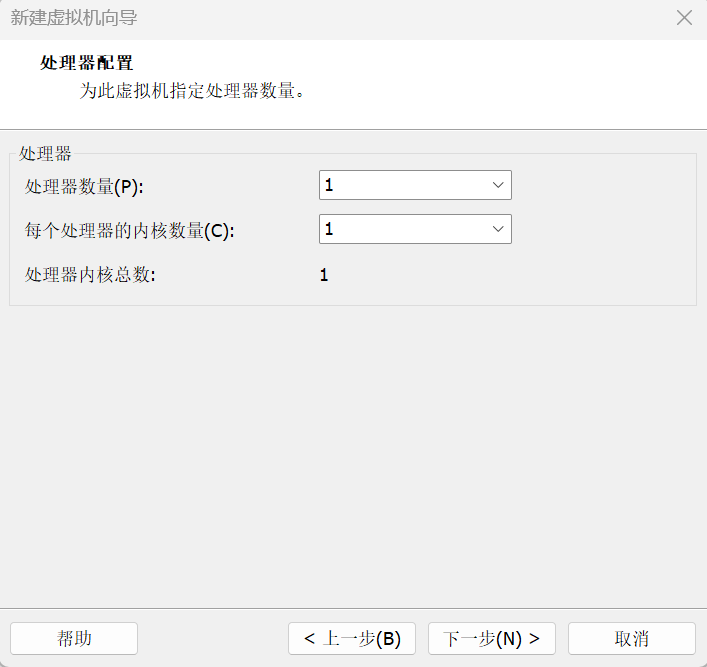Screen dimensions: 707x667
Task: Expand the 处理器数量 dropdown arrow
Action: [498, 185]
